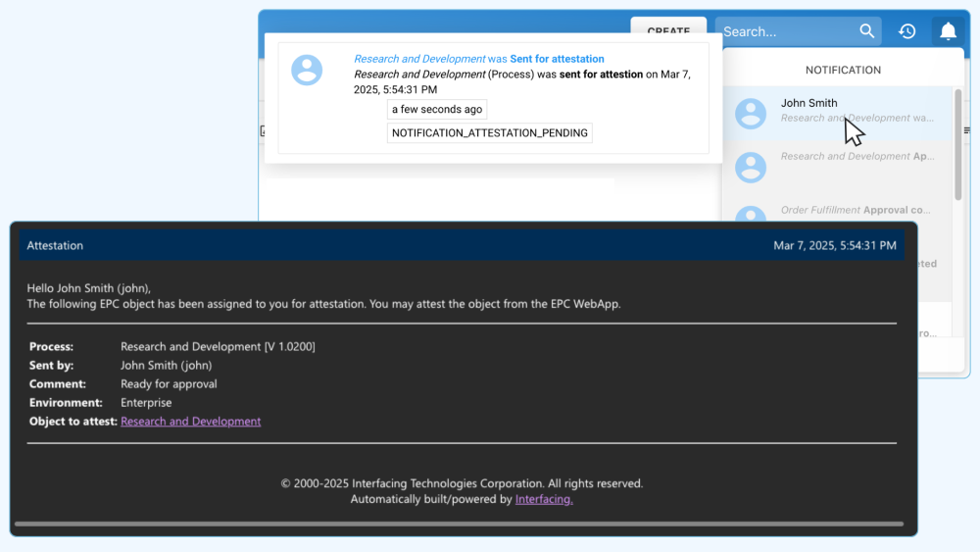Open the history clock icon

(907, 31)
